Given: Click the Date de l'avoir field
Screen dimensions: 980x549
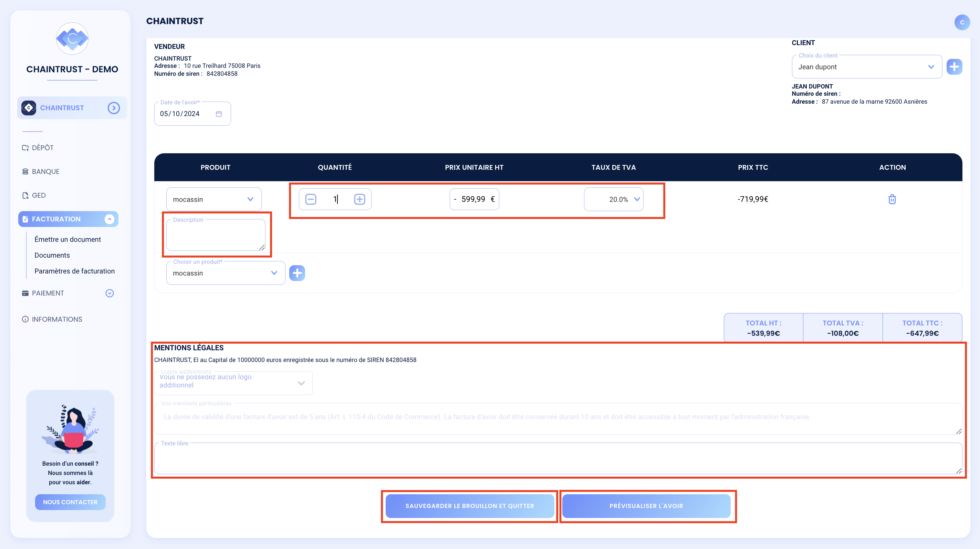Looking at the screenshot, I should point(192,113).
